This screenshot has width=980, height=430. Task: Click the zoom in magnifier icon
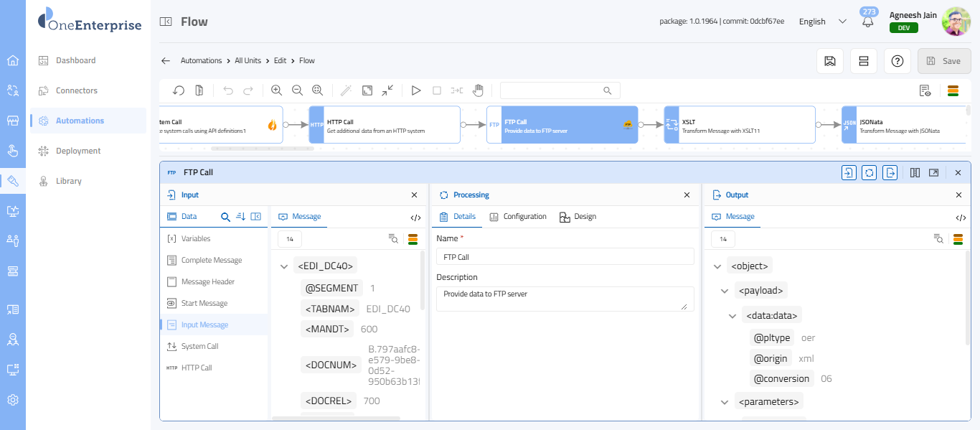276,90
